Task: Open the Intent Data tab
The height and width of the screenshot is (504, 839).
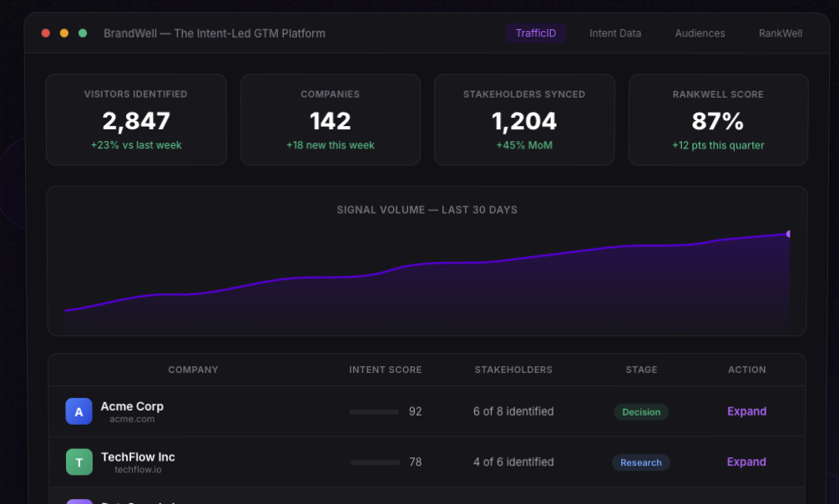Action: 615,33
